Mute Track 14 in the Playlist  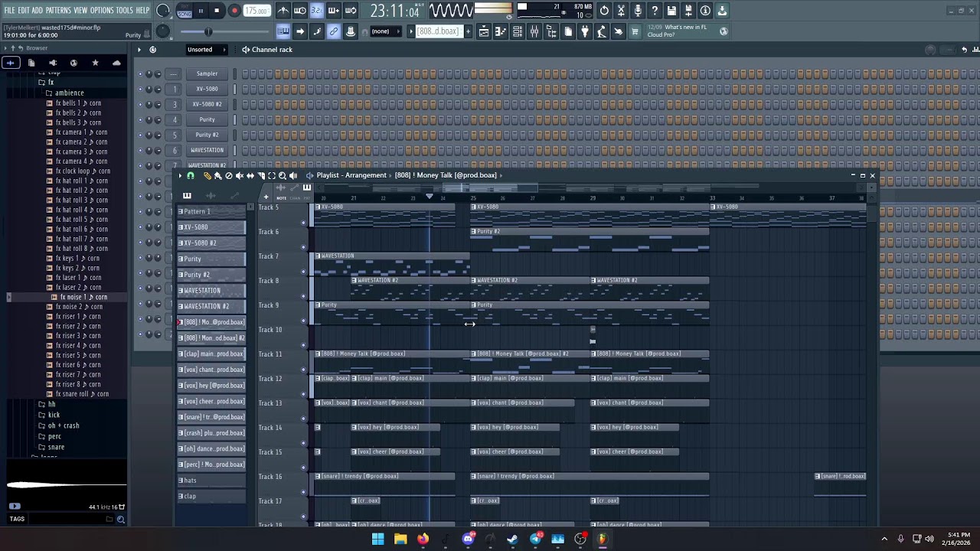[303, 443]
